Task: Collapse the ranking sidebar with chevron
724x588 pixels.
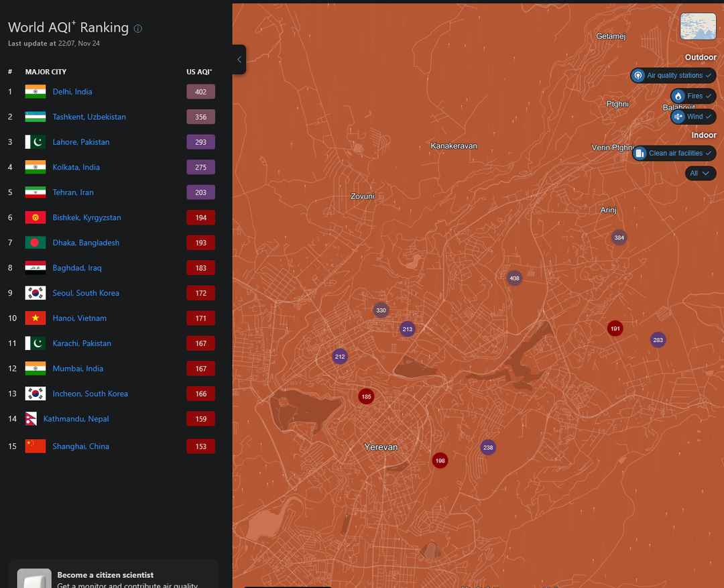Action: tap(239, 60)
